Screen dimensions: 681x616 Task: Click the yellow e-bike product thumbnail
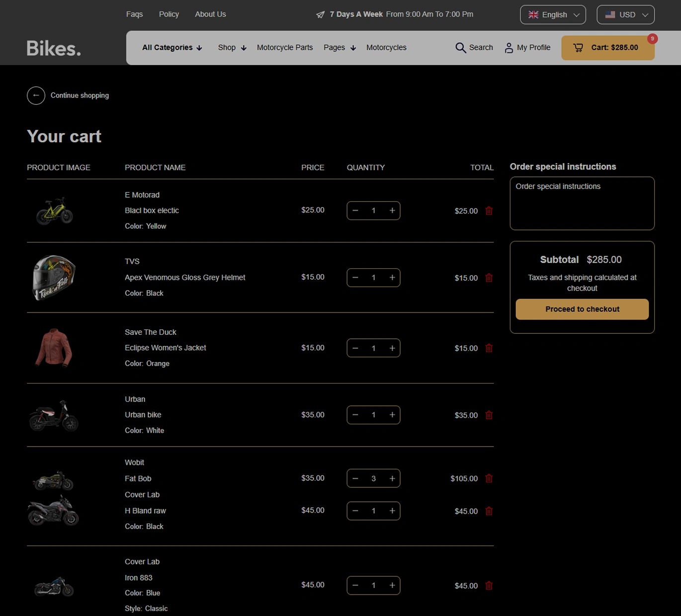[x=54, y=211]
